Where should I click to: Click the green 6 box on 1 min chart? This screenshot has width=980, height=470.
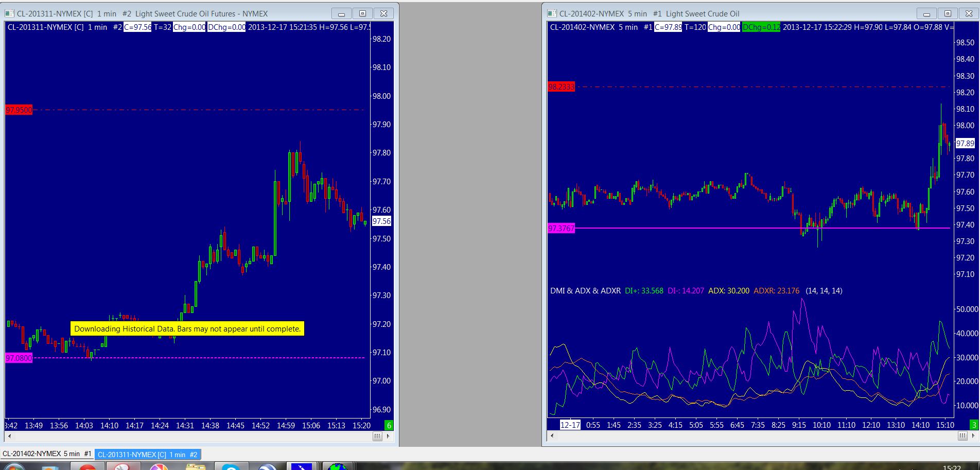tap(389, 425)
